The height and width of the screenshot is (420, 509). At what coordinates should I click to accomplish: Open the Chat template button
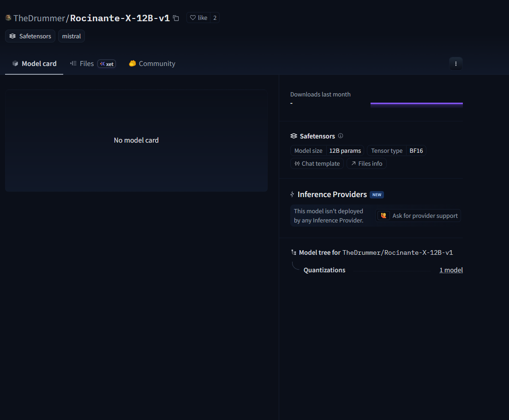317,163
